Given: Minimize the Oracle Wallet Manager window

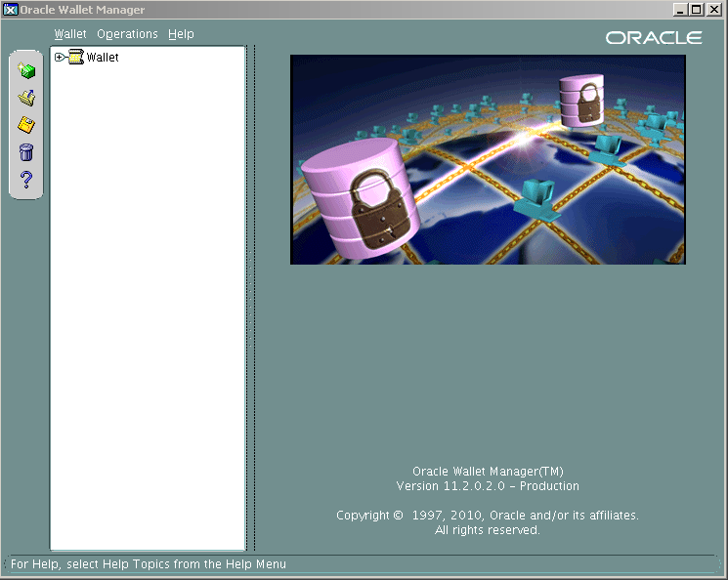Looking at the screenshot, I should [x=680, y=10].
